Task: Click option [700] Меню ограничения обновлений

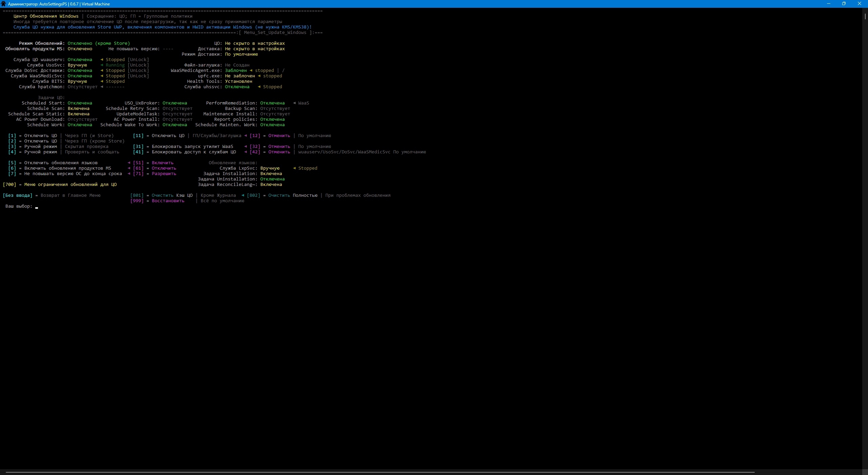Action: [x=60, y=185]
